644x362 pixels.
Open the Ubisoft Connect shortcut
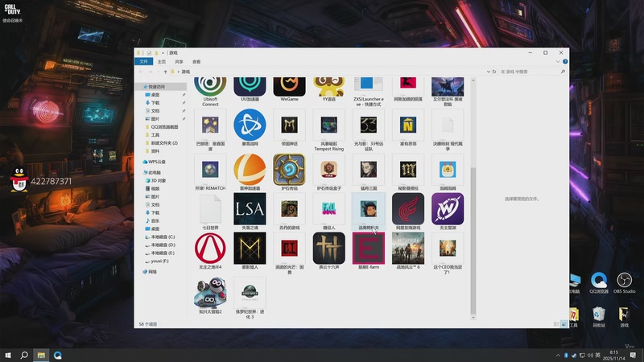pos(210,87)
